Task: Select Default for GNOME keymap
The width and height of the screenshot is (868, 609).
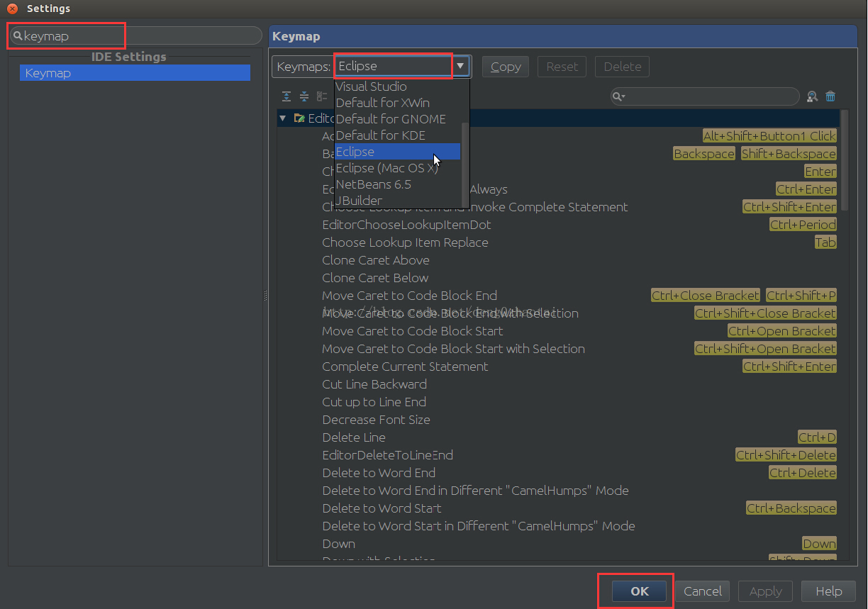Action: click(x=397, y=119)
